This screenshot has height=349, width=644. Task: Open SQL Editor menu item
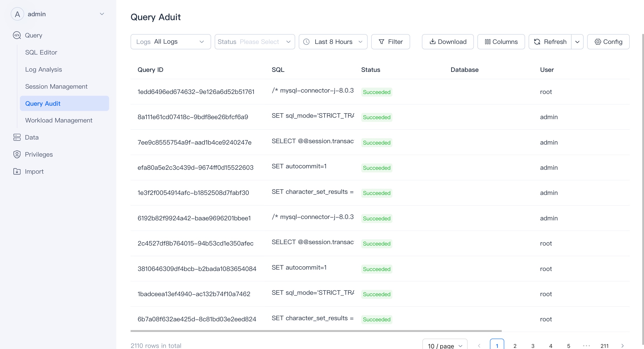tap(41, 52)
